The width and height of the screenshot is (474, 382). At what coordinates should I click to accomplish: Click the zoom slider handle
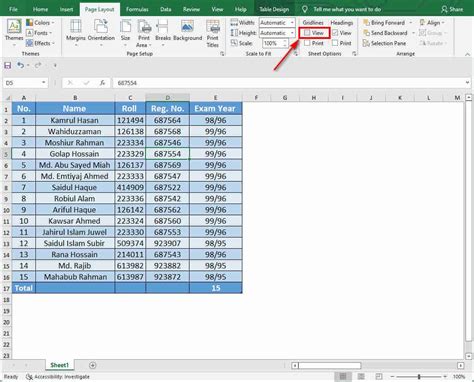[x=419, y=377]
